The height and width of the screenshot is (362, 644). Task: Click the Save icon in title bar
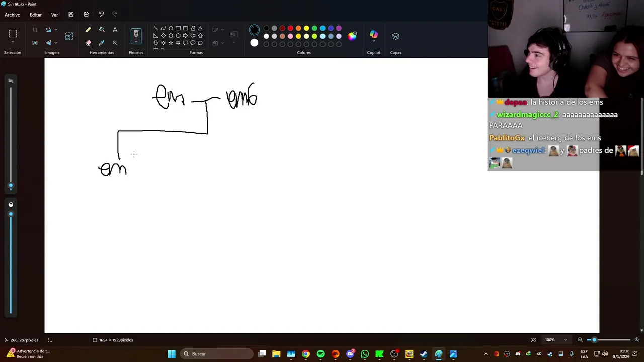71,15
